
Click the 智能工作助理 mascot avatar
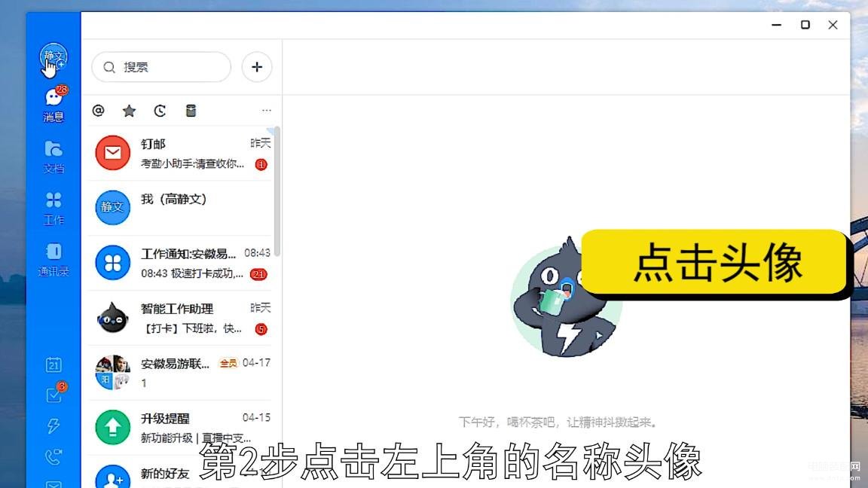pos(112,318)
